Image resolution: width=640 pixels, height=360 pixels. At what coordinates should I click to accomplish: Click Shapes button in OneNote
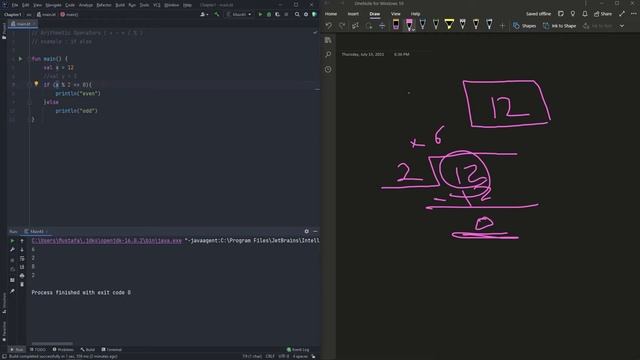click(x=524, y=26)
